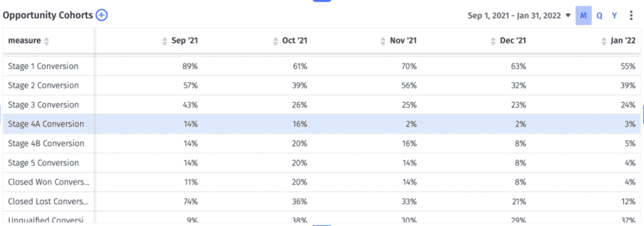Open the three-dot more options menu

631,15
